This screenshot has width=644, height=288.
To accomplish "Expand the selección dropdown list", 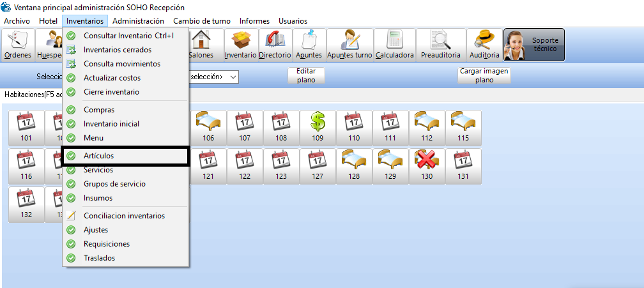I will [233, 77].
